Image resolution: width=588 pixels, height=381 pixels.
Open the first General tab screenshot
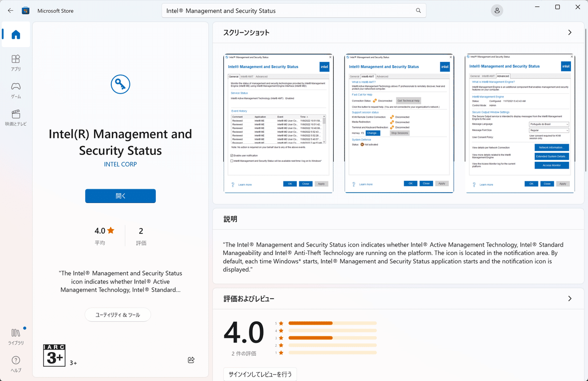(278, 123)
